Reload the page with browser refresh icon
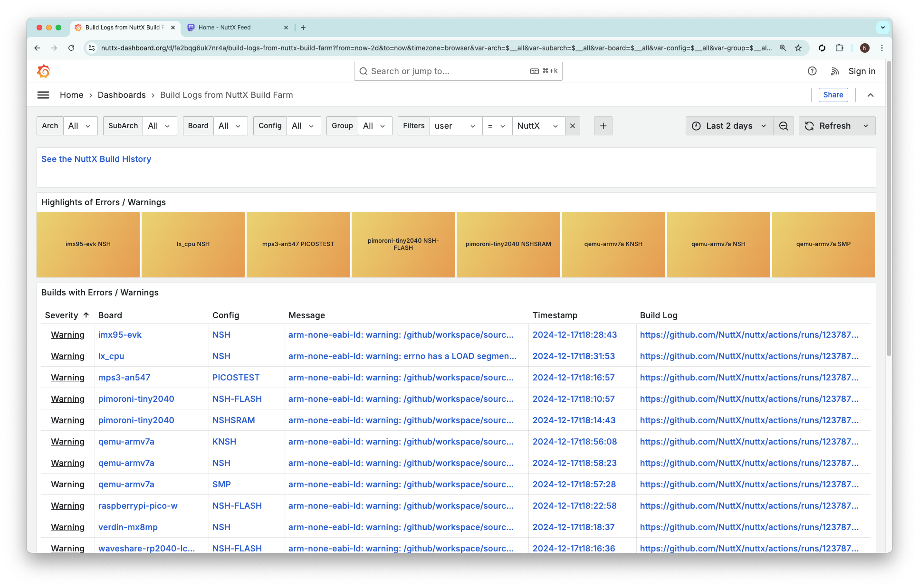 click(71, 48)
